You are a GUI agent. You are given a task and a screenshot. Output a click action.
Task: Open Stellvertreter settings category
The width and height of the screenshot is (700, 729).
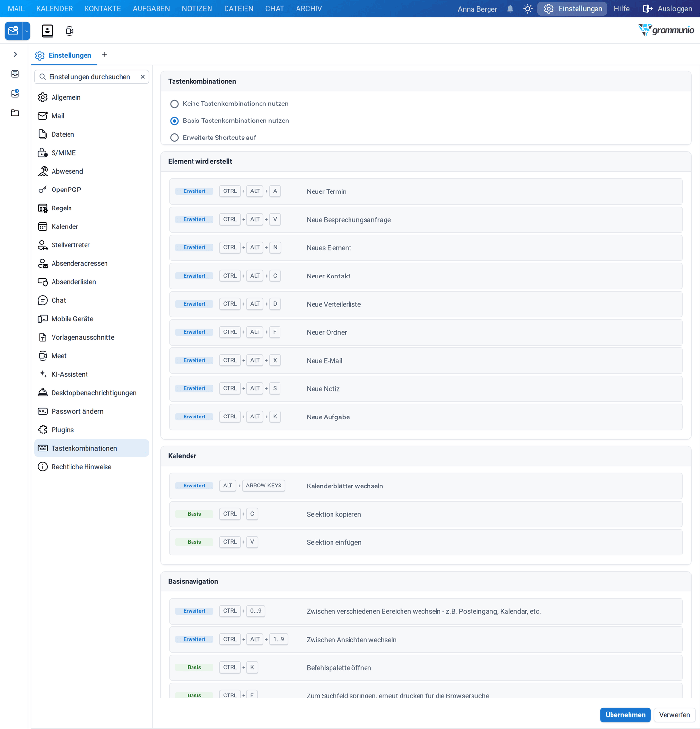(91, 245)
